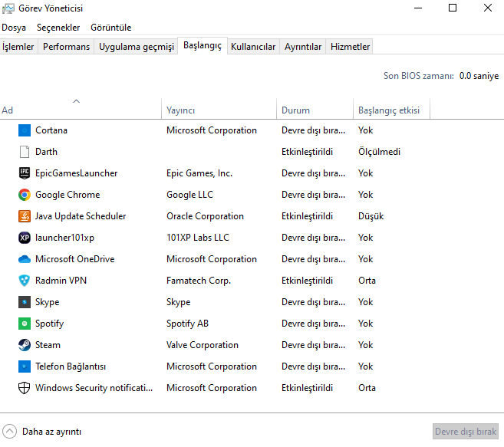Select the Microsoft OneDrive cloud icon

pyautogui.click(x=25, y=259)
